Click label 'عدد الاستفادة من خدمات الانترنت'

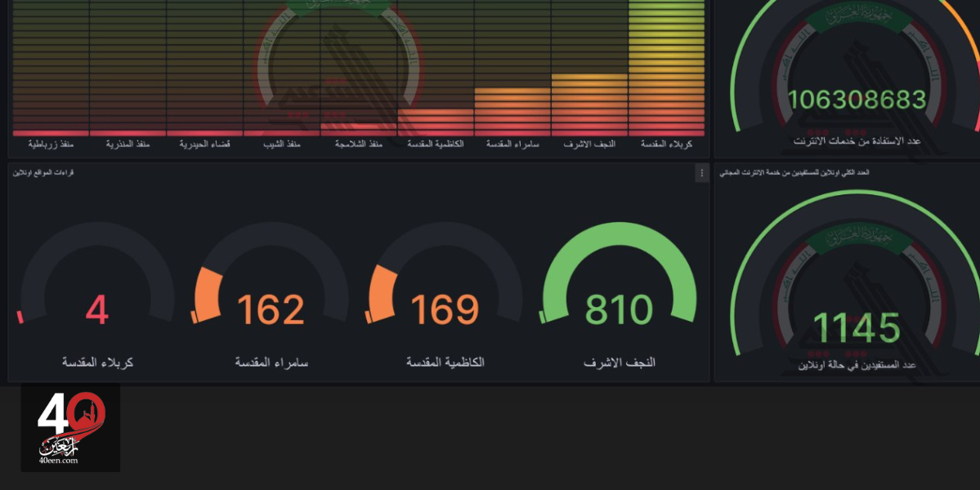(857, 142)
